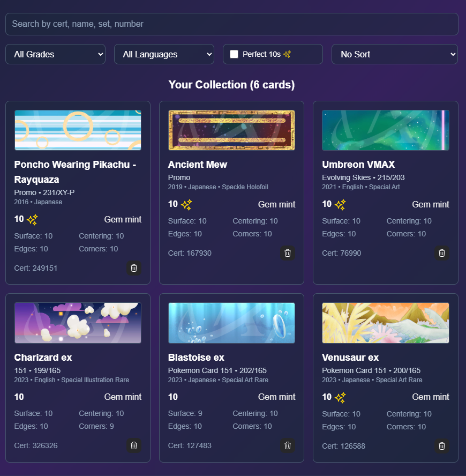Click Pokemon Card 151 • 202/165 text

click(x=217, y=370)
